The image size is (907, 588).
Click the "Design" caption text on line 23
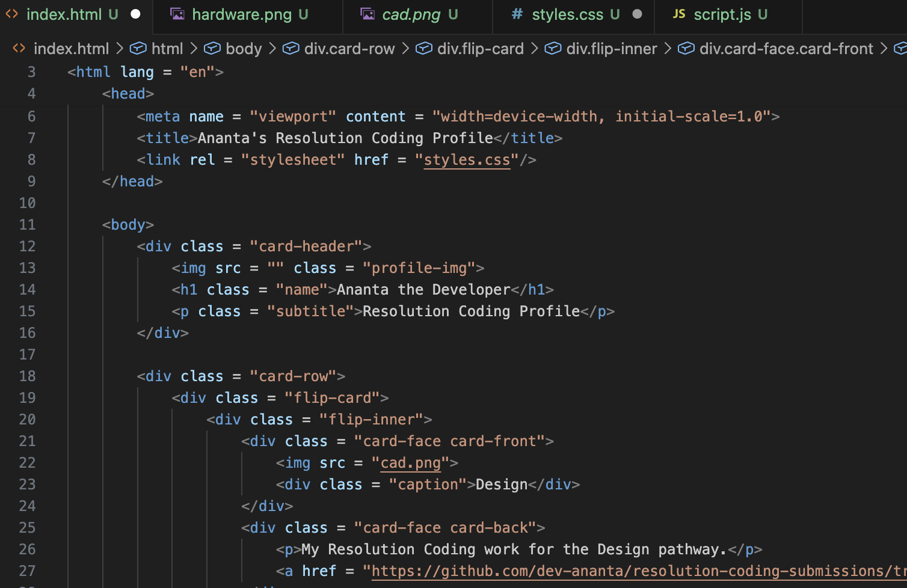(x=502, y=485)
